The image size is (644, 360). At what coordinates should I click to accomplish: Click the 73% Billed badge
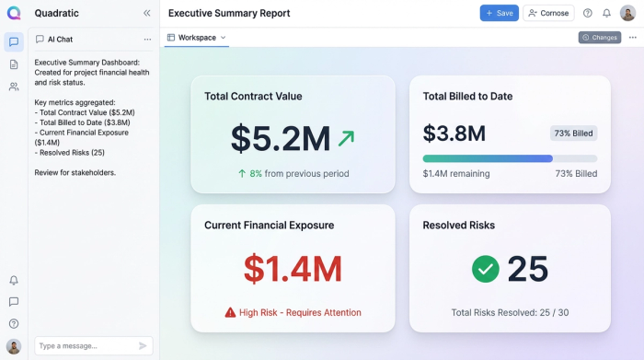(x=573, y=134)
